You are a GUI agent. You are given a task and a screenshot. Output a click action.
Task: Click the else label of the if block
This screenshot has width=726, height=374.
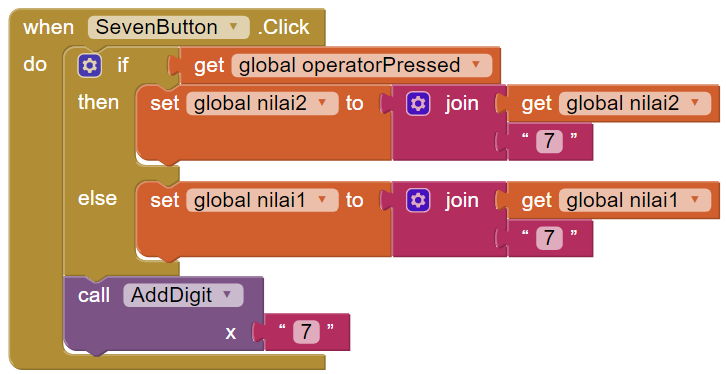tap(97, 198)
